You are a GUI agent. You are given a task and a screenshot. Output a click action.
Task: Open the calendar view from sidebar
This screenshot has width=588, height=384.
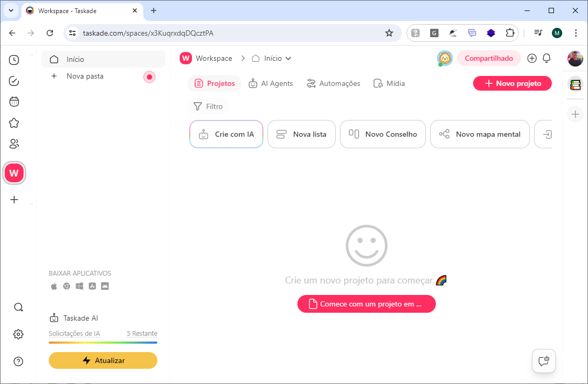click(14, 102)
